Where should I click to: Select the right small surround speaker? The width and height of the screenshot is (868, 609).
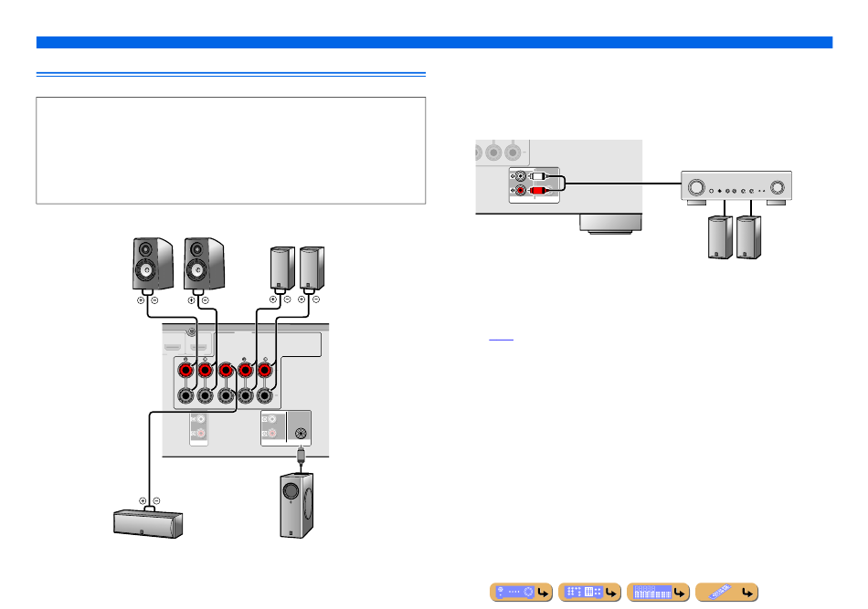312,268
